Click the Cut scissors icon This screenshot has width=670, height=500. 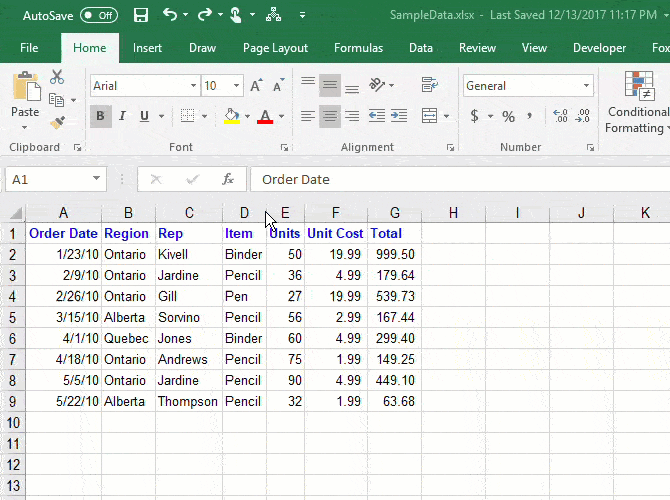(57, 77)
